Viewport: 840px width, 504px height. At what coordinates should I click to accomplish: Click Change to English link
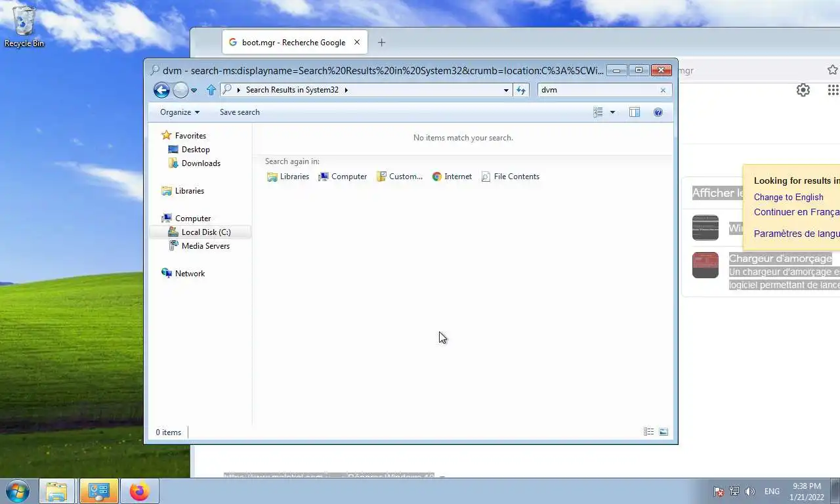788,197
